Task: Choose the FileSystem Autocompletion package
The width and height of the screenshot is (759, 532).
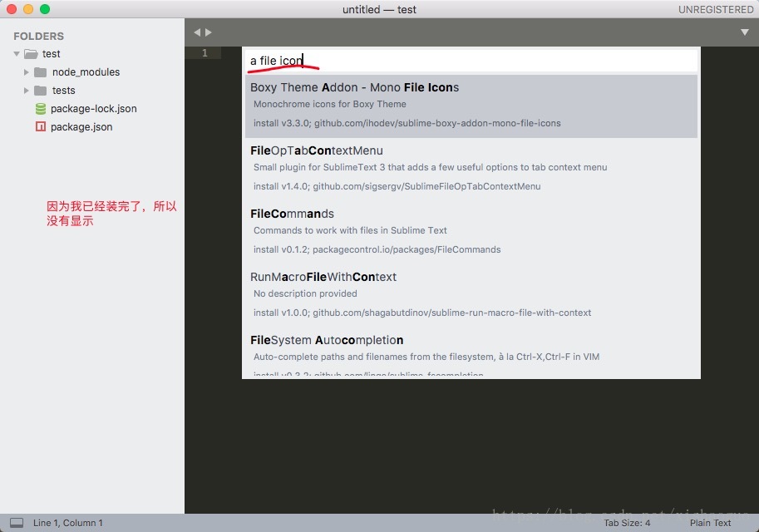Action: (x=471, y=353)
